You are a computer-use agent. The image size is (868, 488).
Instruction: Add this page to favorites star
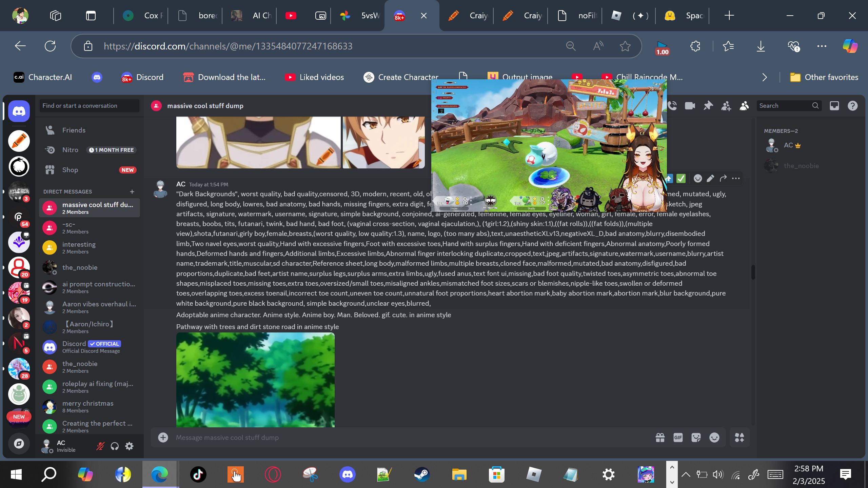click(x=625, y=46)
